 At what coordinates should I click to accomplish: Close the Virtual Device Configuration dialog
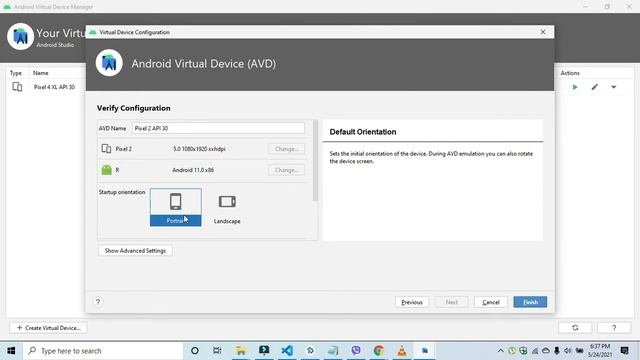[x=543, y=32]
